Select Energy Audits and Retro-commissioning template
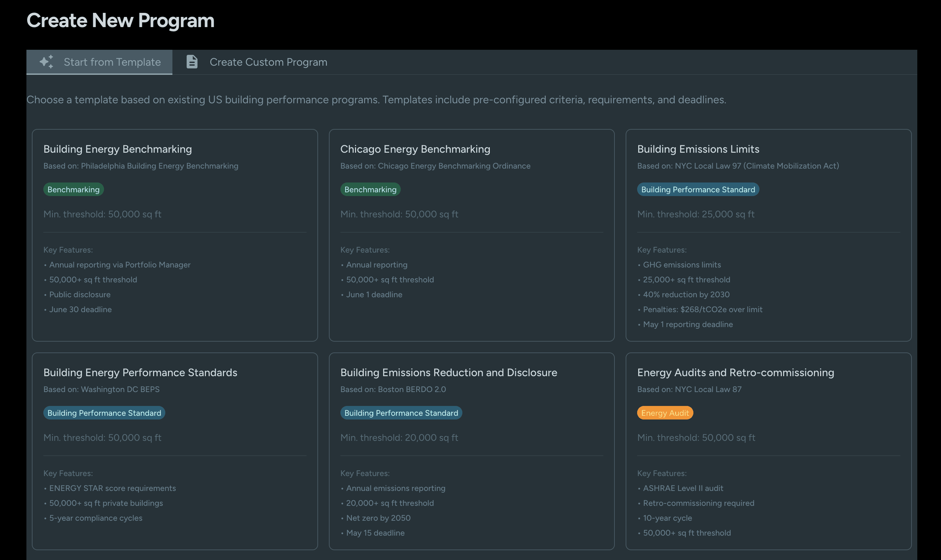941x560 pixels. pyautogui.click(x=735, y=372)
